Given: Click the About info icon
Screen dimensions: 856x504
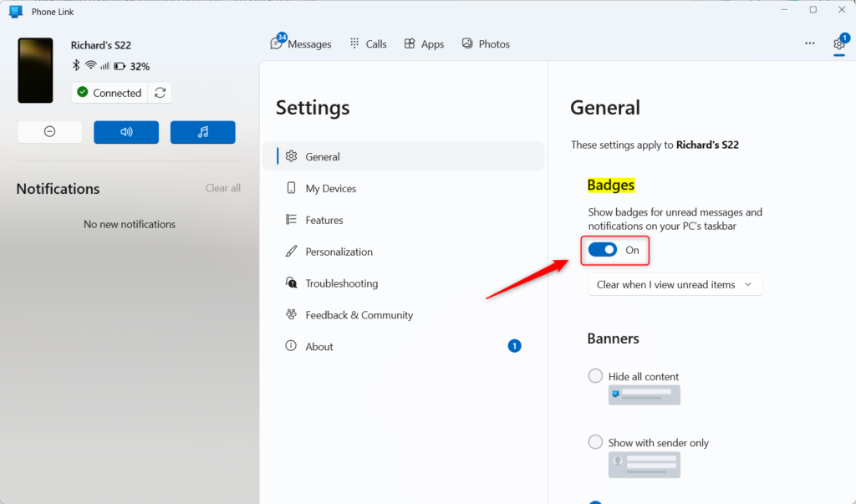Looking at the screenshot, I should (x=291, y=346).
